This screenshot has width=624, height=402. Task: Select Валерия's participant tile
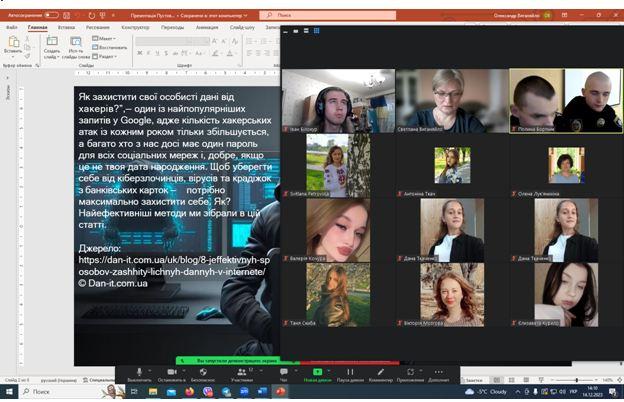pos(338,230)
